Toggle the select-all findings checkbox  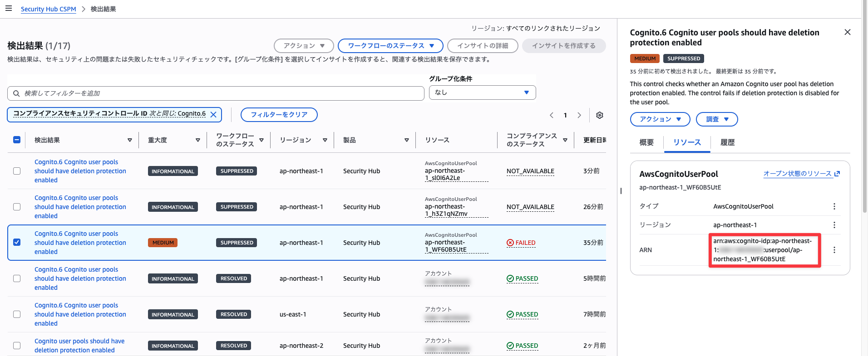17,140
